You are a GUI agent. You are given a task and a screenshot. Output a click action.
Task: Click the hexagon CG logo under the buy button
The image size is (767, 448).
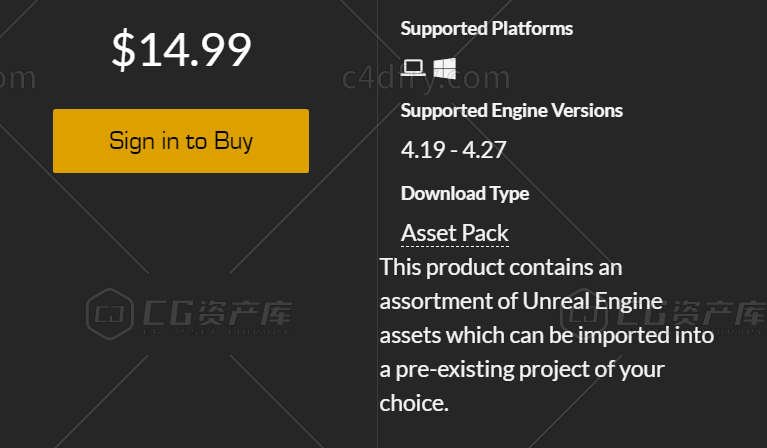[110, 314]
